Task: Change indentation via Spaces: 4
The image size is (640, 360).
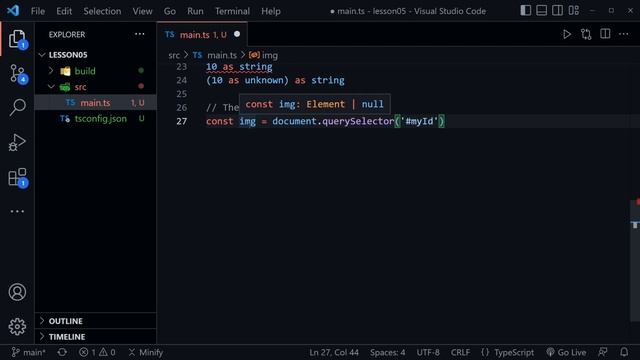Action: 388,352
